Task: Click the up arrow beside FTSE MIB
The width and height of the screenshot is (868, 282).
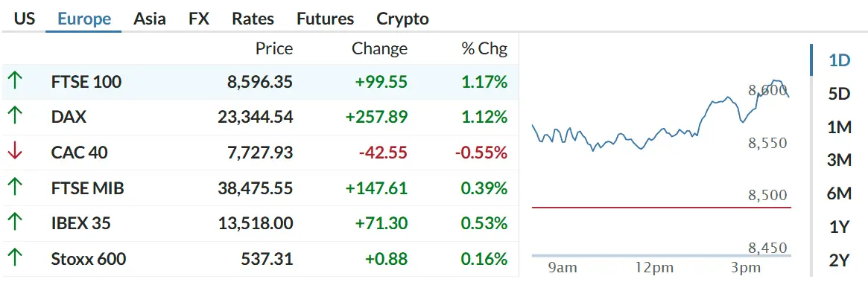Action: (14, 188)
